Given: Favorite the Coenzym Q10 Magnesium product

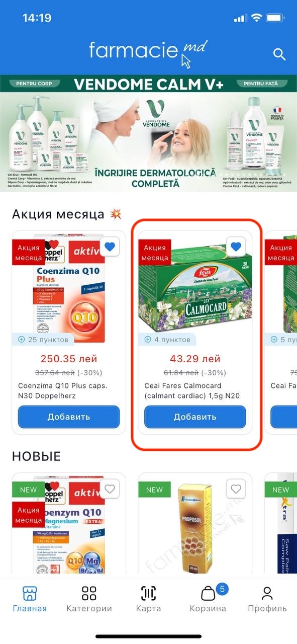Looking at the screenshot, I should point(110,488).
